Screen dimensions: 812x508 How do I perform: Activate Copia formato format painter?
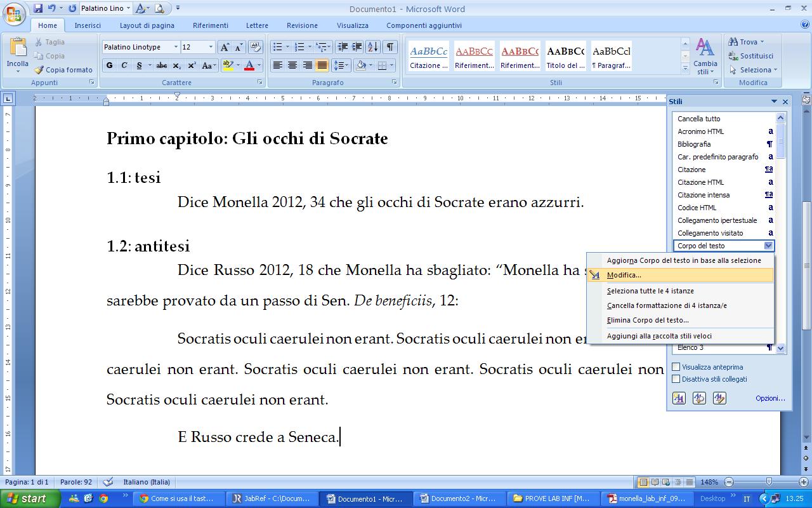63,70
